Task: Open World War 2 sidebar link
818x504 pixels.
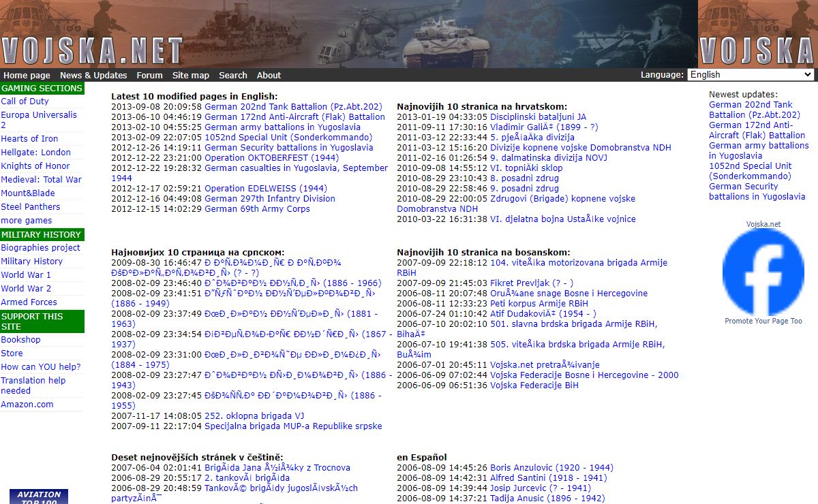Action: pos(26,289)
